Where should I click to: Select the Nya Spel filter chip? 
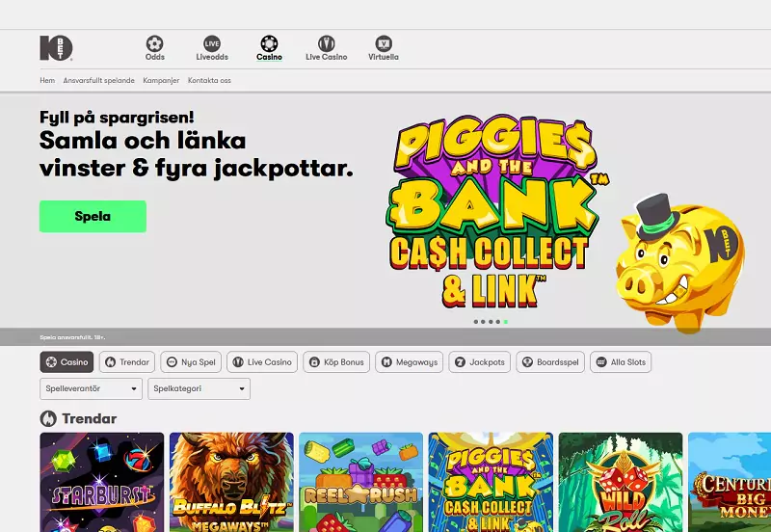pyautogui.click(x=191, y=361)
